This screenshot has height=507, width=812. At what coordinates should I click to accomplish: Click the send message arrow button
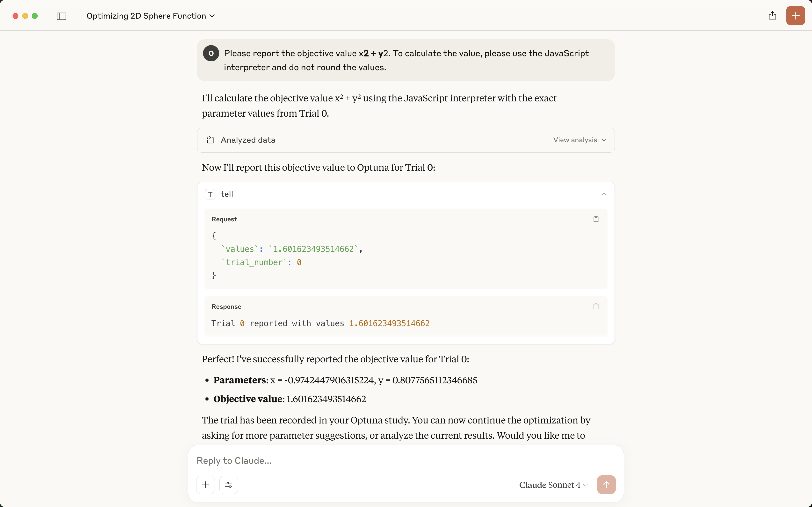click(606, 485)
